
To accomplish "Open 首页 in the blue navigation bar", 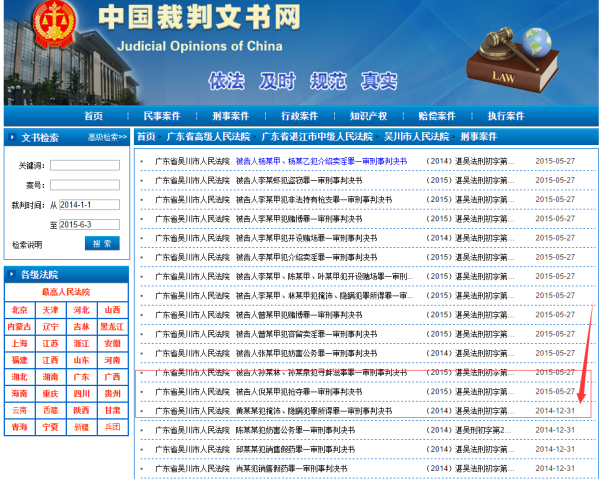I will tap(93, 116).
